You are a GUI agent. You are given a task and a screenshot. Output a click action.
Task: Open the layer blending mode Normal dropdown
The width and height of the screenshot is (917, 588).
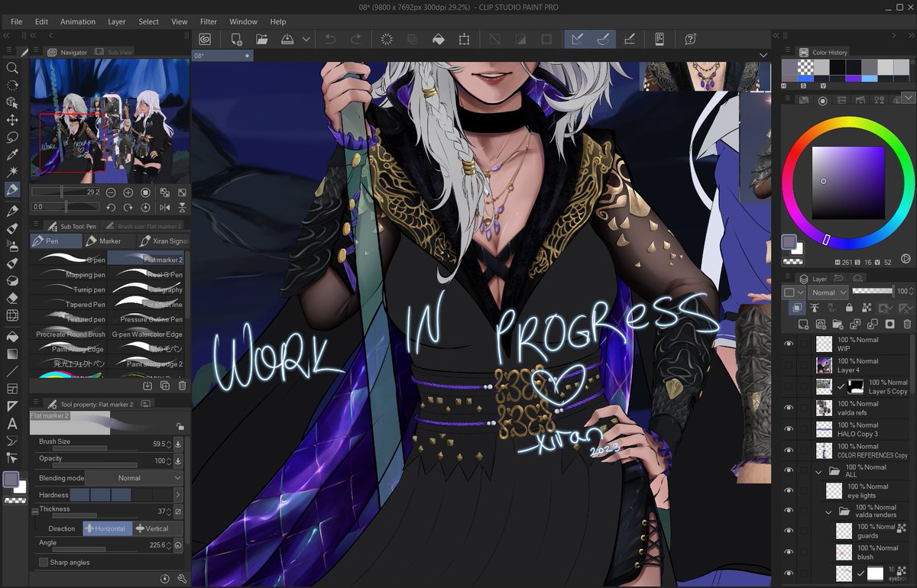tap(828, 292)
